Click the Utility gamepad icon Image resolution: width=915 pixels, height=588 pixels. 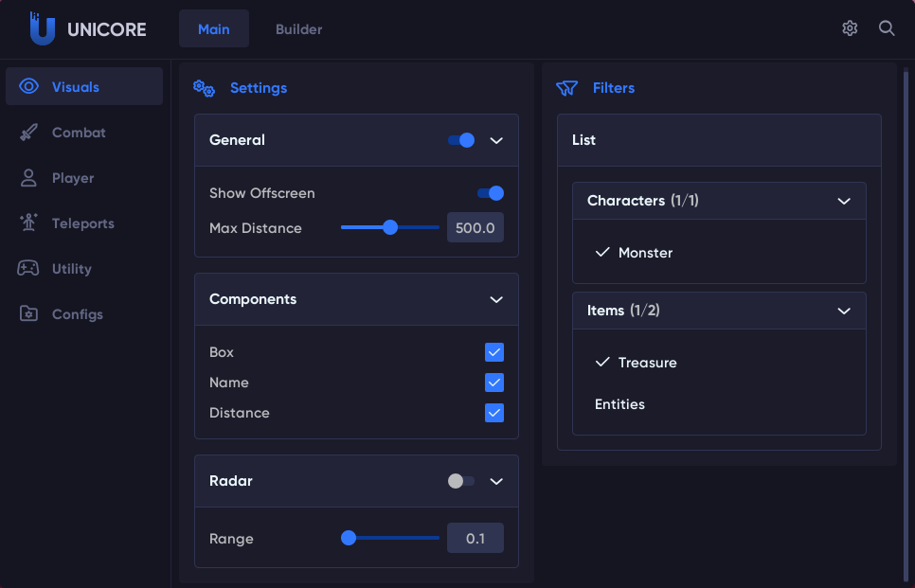coord(28,269)
